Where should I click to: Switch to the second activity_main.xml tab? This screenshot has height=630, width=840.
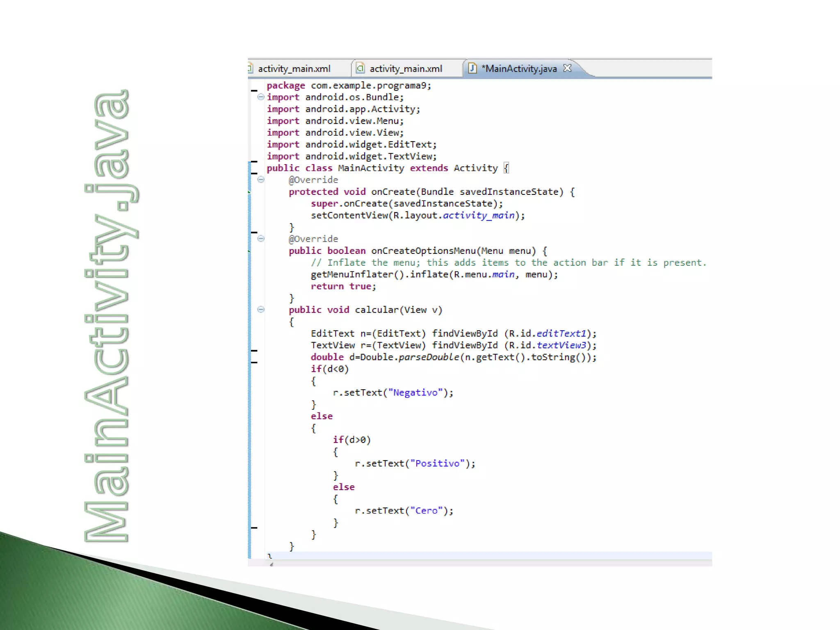pos(405,68)
